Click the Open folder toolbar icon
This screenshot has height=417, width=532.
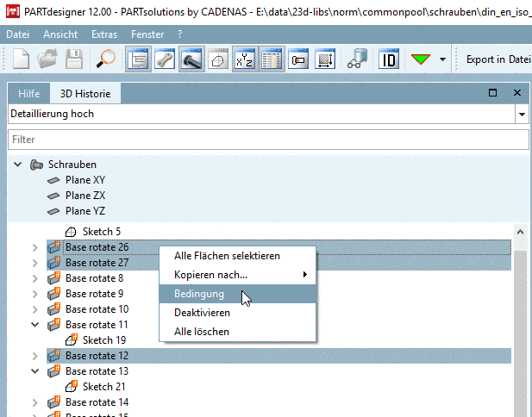pos(47,59)
